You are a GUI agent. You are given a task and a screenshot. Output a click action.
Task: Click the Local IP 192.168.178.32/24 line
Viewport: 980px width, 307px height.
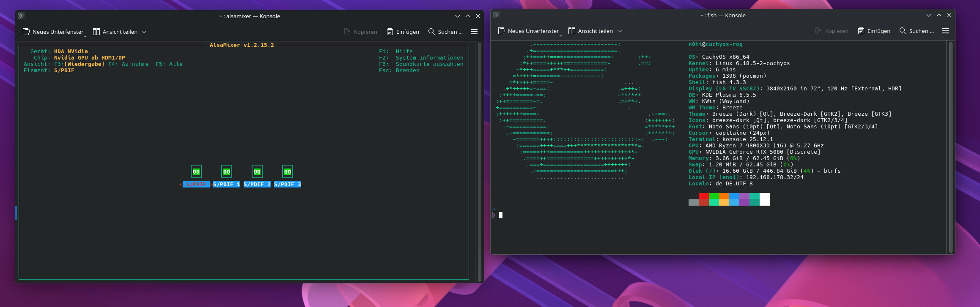(746, 177)
